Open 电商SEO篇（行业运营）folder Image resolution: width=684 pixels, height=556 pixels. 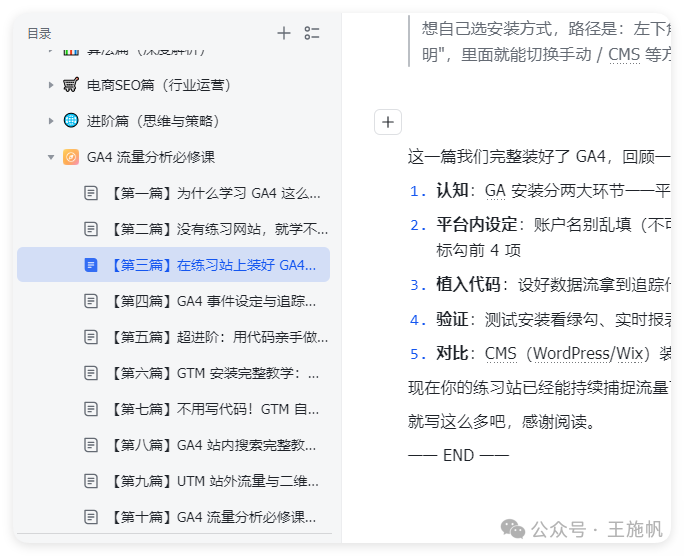tap(159, 85)
